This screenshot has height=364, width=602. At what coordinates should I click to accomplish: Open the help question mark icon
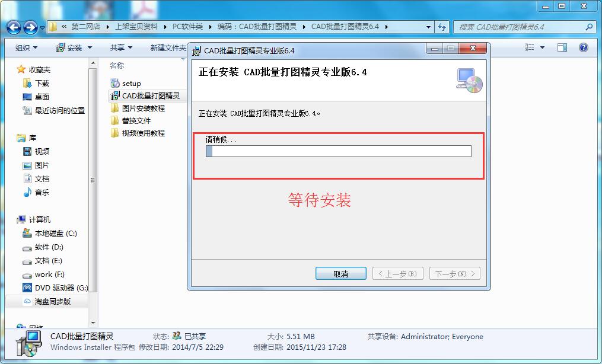coord(584,47)
